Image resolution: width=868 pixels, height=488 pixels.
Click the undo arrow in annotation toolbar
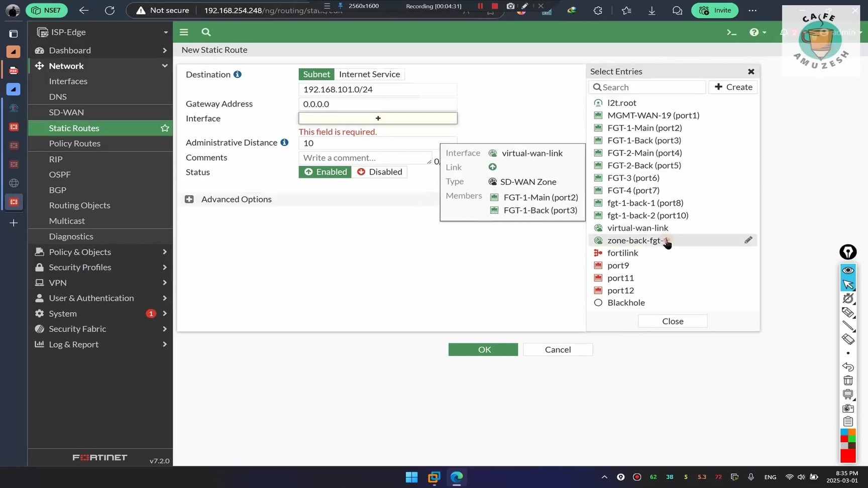point(848,367)
